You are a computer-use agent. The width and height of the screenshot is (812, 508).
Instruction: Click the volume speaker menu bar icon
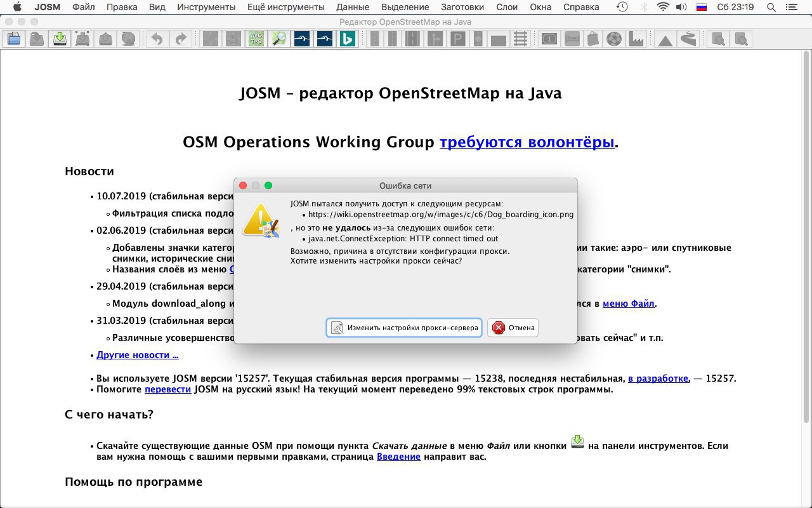pos(681,7)
